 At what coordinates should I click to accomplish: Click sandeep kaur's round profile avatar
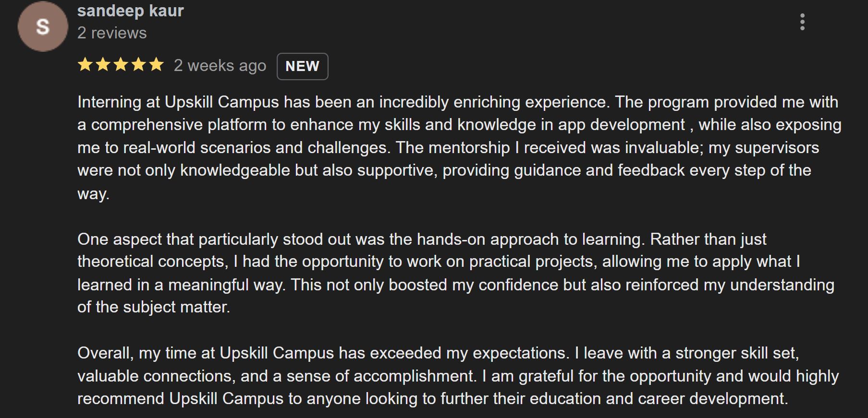[43, 27]
